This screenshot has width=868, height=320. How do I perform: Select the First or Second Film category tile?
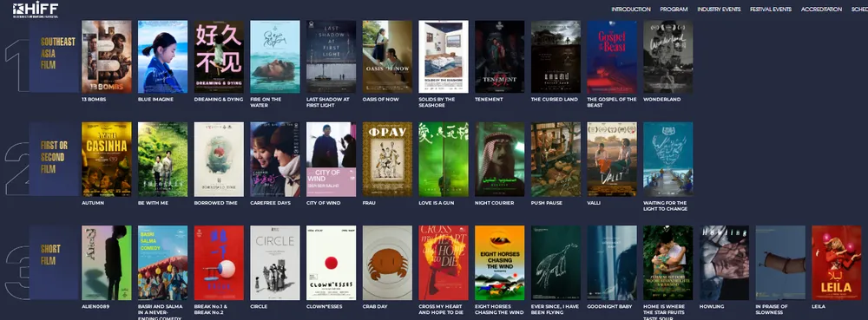click(x=54, y=159)
